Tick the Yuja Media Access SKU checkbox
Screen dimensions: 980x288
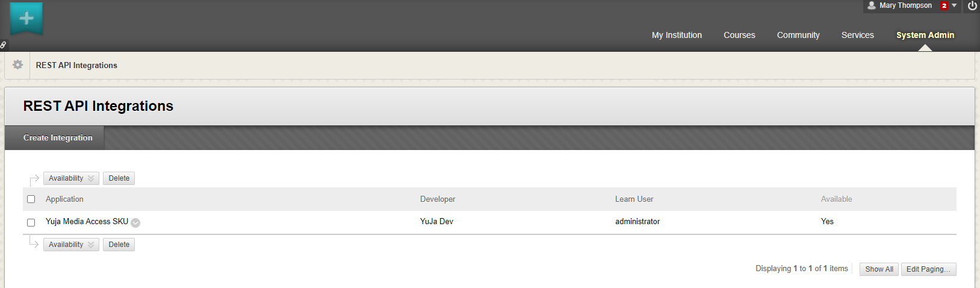(x=31, y=222)
